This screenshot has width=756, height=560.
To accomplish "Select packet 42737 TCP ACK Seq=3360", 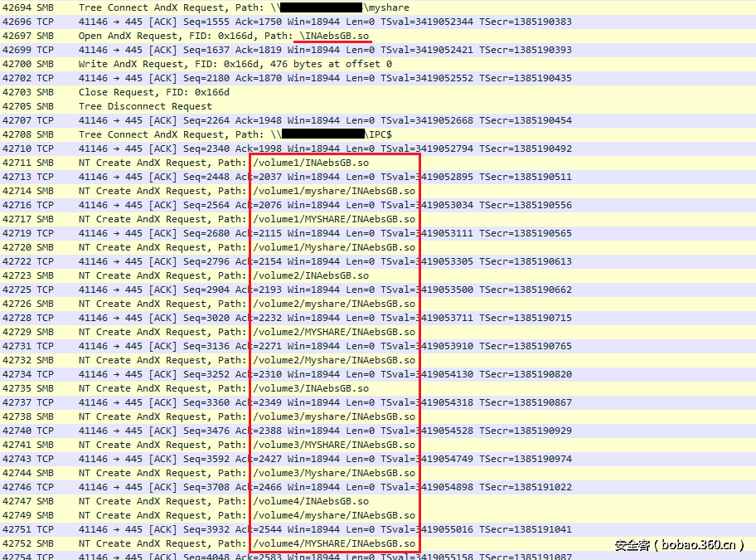I will pos(378,402).
